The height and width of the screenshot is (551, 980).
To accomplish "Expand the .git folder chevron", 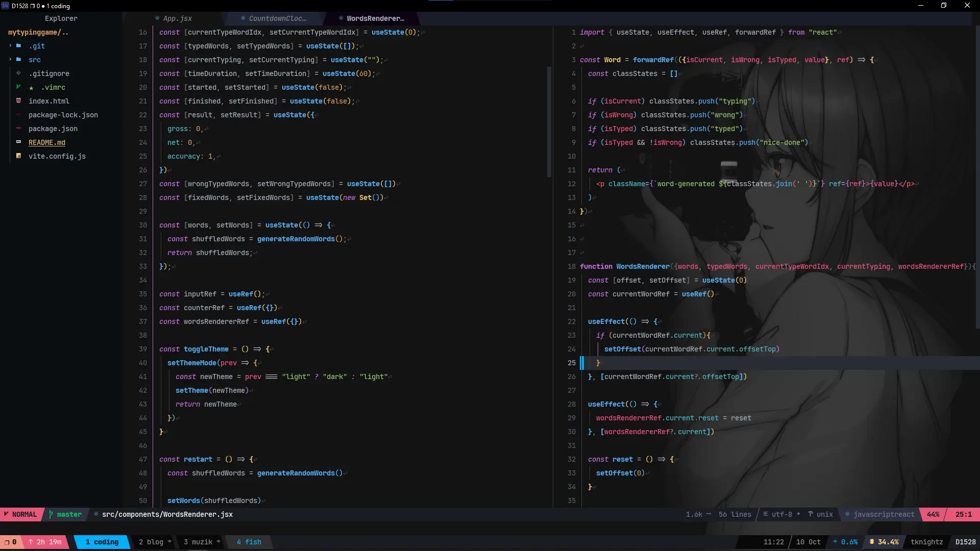I will pyautogui.click(x=10, y=46).
